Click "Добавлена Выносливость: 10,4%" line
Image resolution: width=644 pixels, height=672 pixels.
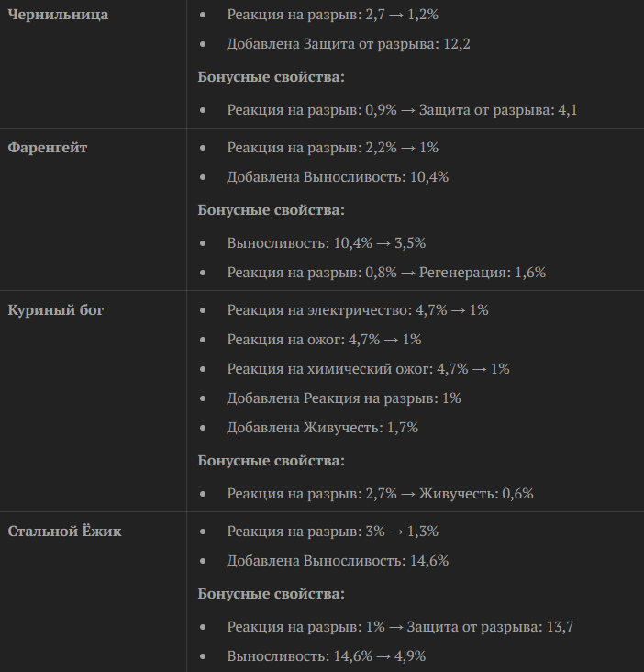(338, 177)
